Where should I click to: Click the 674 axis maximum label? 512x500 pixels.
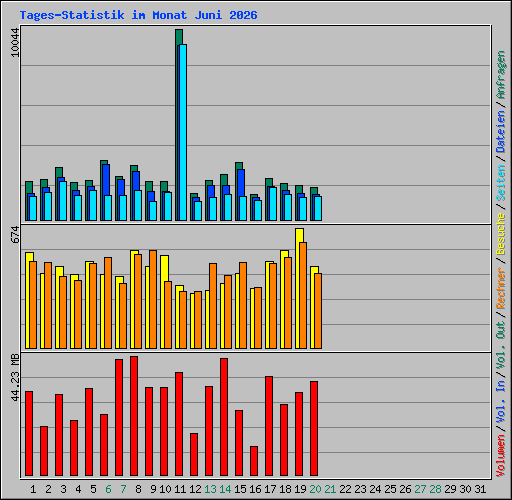click(x=15, y=234)
